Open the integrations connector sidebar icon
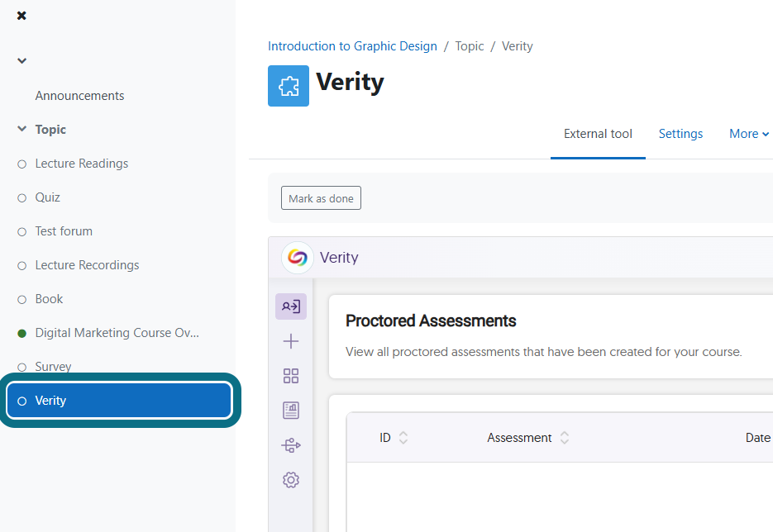This screenshot has height=532, width=773. pos(291,445)
